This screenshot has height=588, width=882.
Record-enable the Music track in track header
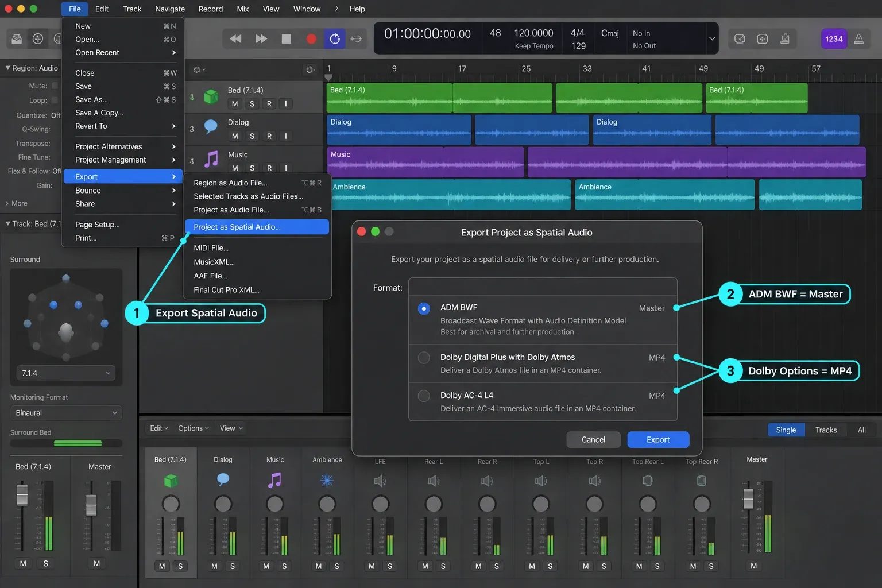(269, 168)
